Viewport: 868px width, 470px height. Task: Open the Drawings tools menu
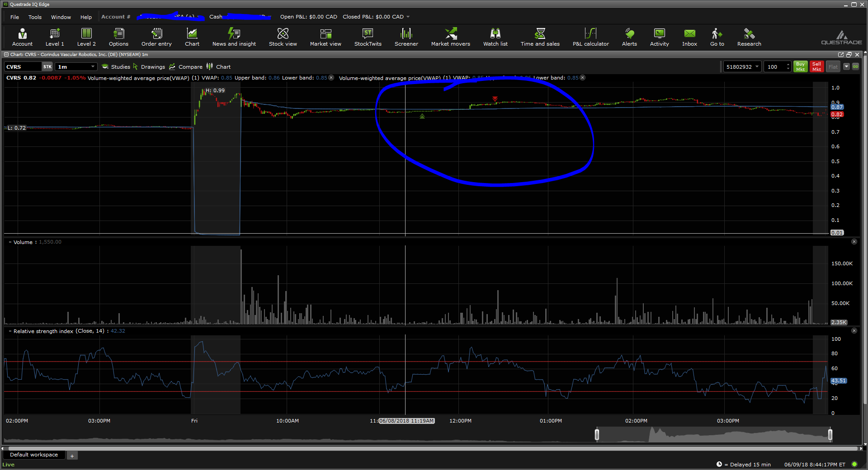click(x=149, y=67)
